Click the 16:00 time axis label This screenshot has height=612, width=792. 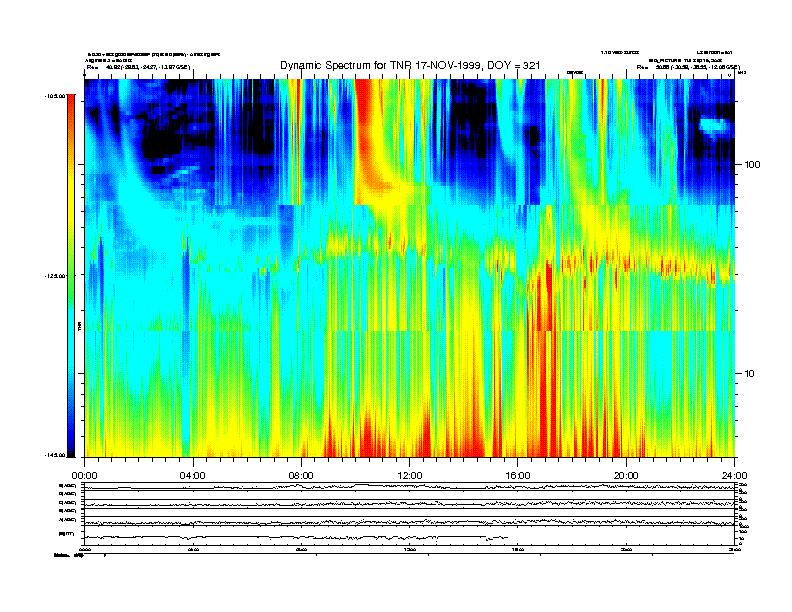[518, 476]
